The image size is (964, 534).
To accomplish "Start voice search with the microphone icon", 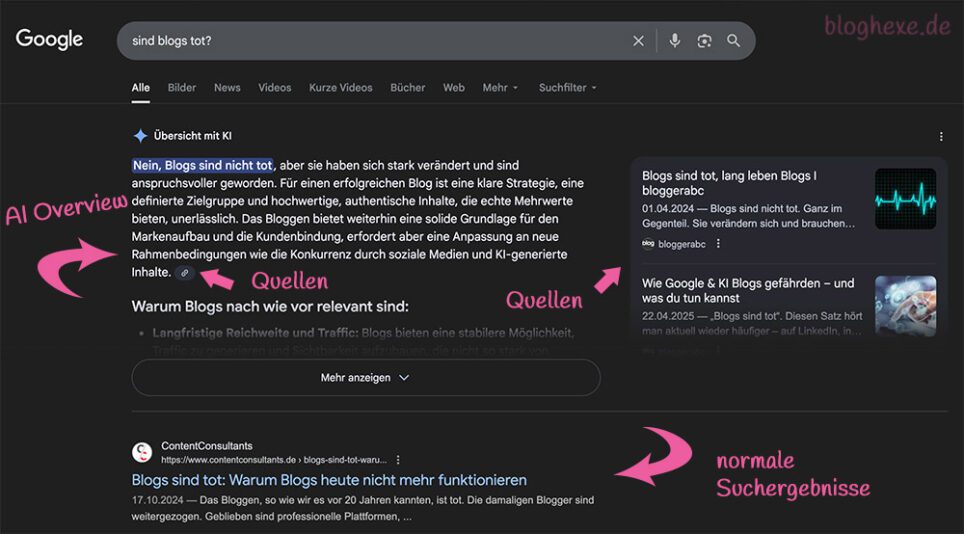I will [674, 41].
